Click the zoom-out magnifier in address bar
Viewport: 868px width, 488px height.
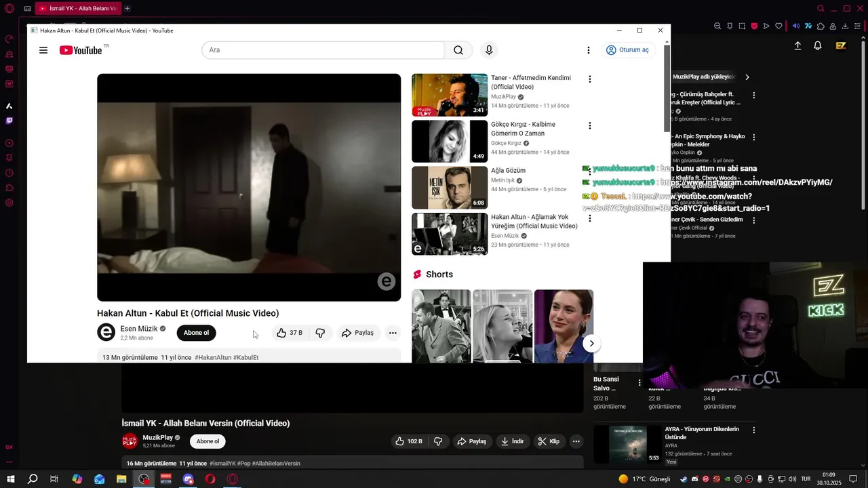(x=717, y=26)
